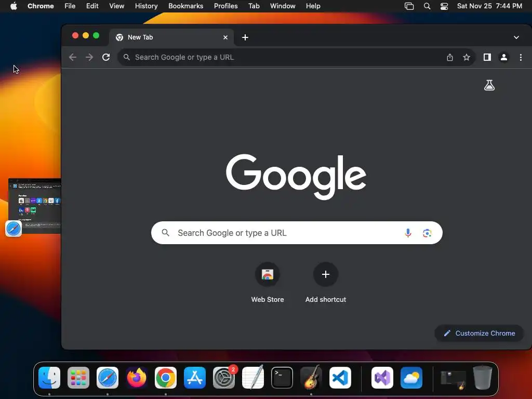This screenshot has width=532, height=399.
Task: Open App Store from the Dock
Action: click(x=195, y=378)
